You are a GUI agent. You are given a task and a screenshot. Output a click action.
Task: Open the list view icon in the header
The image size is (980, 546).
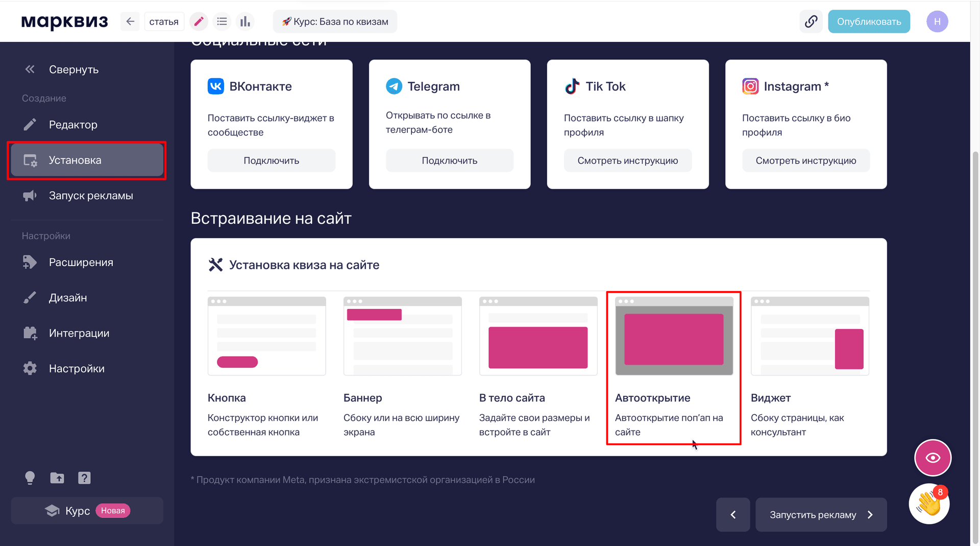point(222,21)
